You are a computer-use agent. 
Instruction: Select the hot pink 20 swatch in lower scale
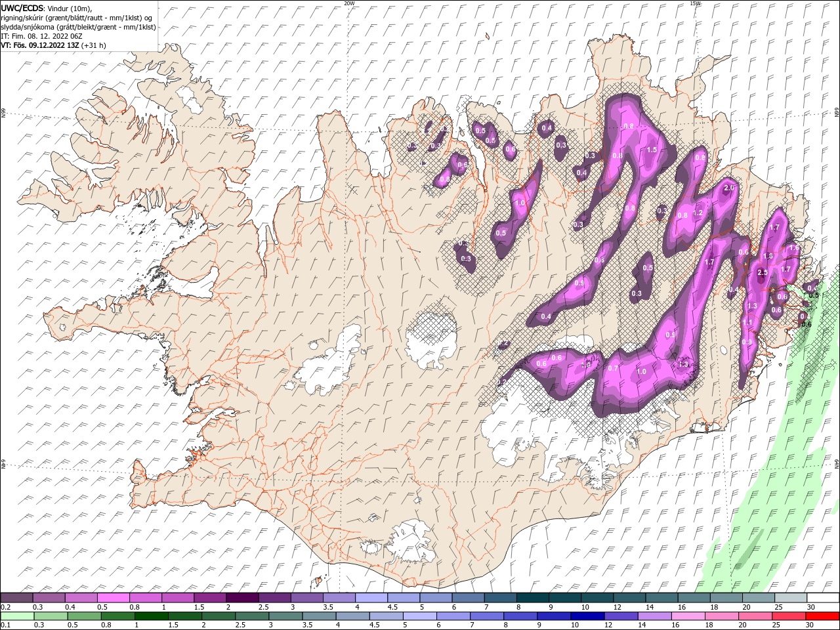(x=755, y=616)
